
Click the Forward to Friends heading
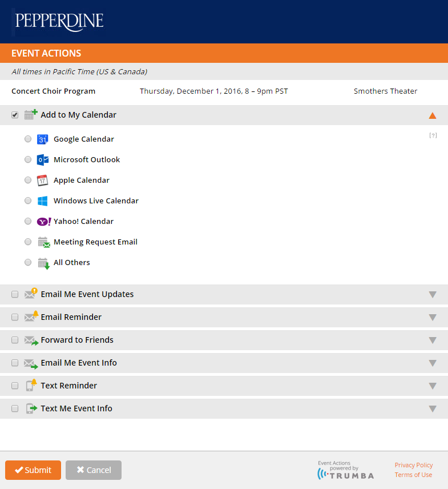coord(77,340)
